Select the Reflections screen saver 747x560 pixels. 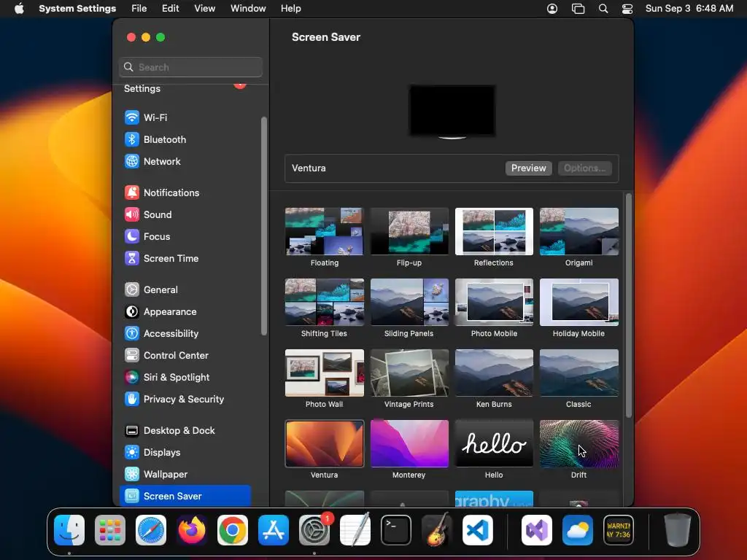(x=494, y=231)
